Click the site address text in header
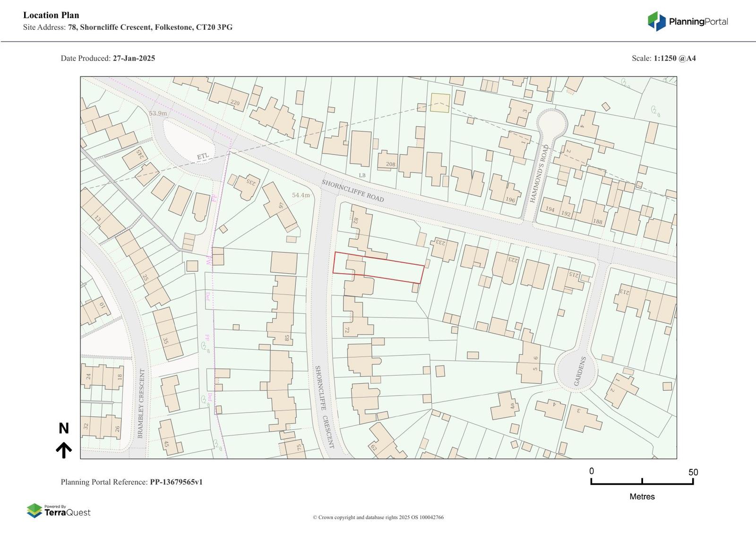 (x=150, y=27)
